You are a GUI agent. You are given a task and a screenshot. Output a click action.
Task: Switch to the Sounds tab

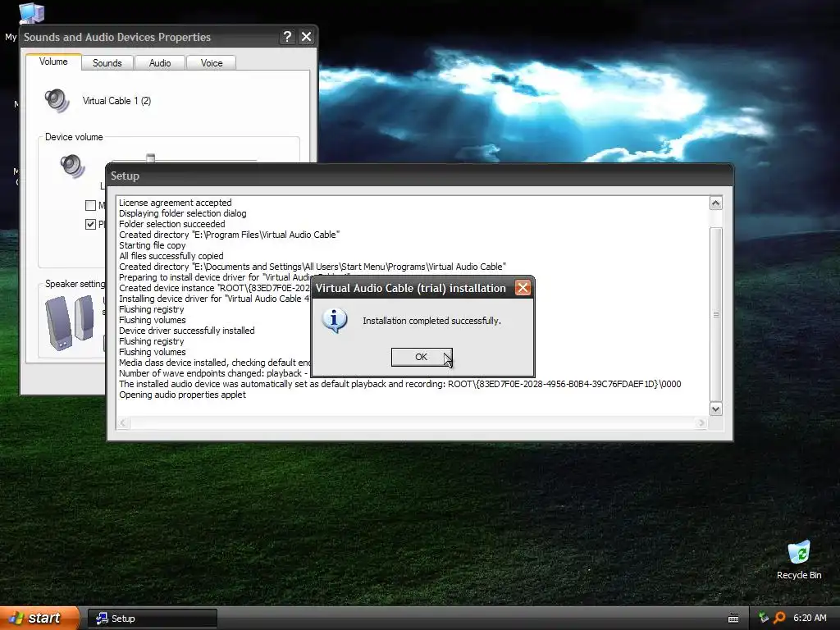107,62
